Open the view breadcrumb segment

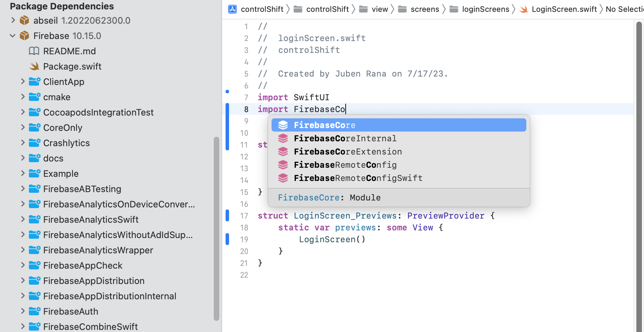point(374,9)
